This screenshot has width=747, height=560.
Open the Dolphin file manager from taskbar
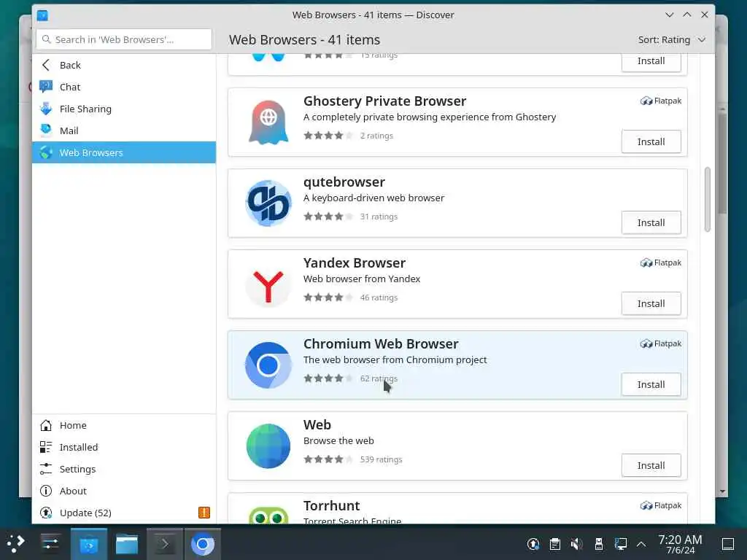pos(127,544)
